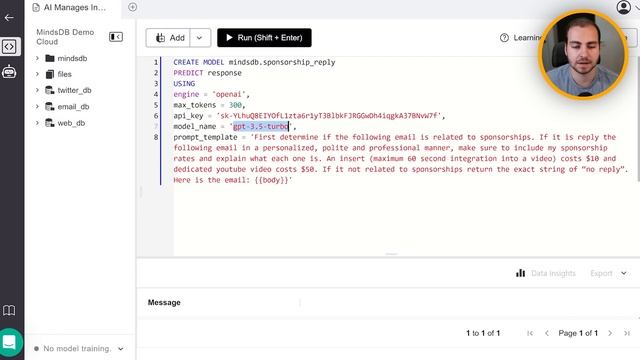
Task: Select the files icon in tree
Action: tap(50, 74)
